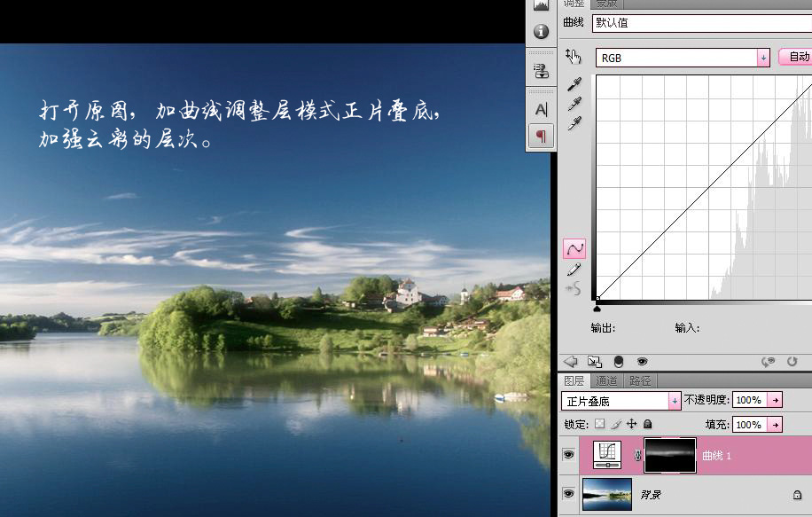
Task: Open the Paragraph panel icon
Action: 541,137
